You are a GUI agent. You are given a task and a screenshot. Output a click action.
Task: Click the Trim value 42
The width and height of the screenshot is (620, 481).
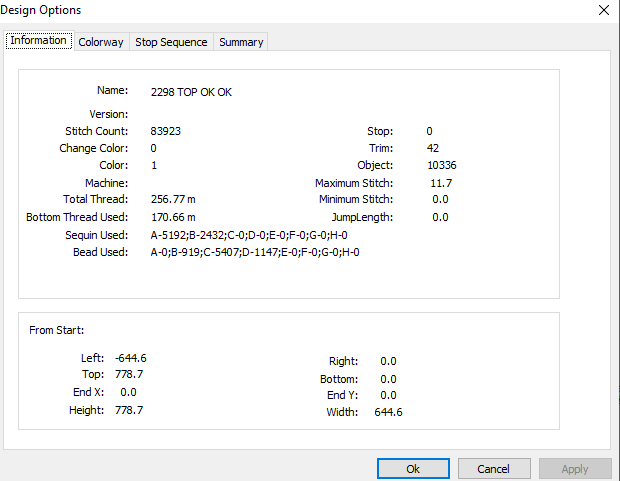pyautogui.click(x=433, y=148)
